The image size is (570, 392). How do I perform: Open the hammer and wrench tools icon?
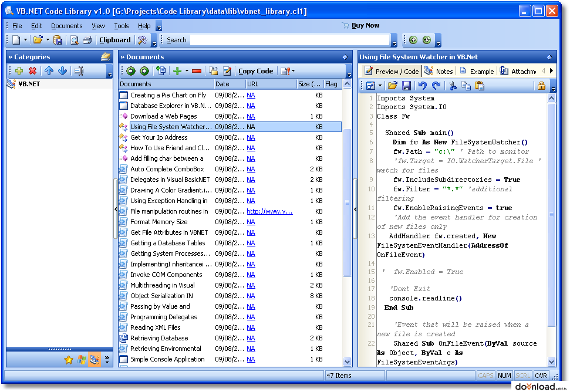[x=142, y=40]
